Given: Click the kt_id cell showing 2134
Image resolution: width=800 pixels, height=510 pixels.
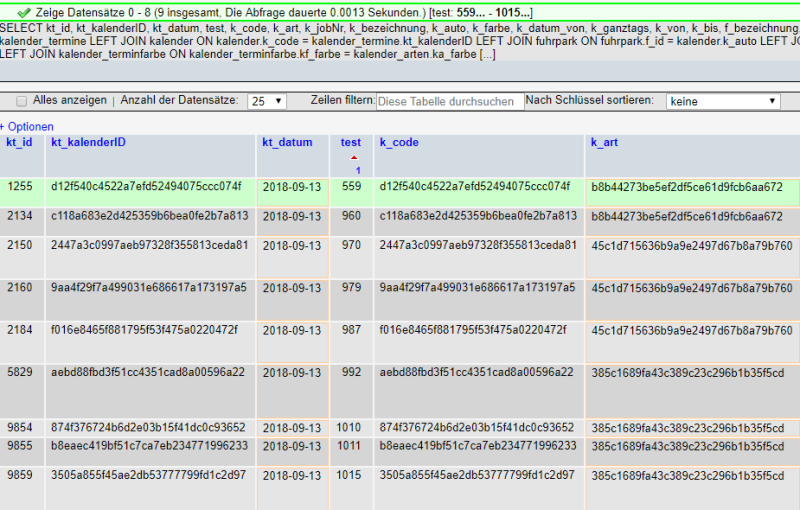Looking at the screenshot, I should point(20,215).
